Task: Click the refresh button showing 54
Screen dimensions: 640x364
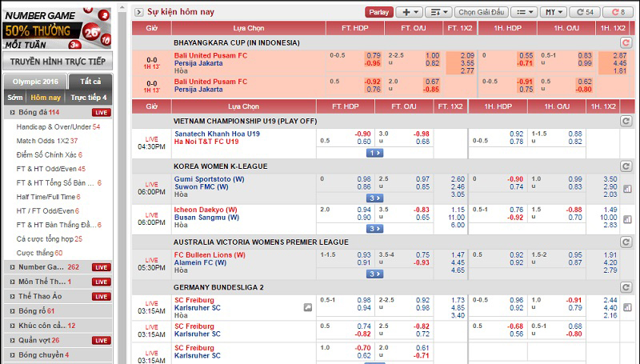Action: coord(585,12)
